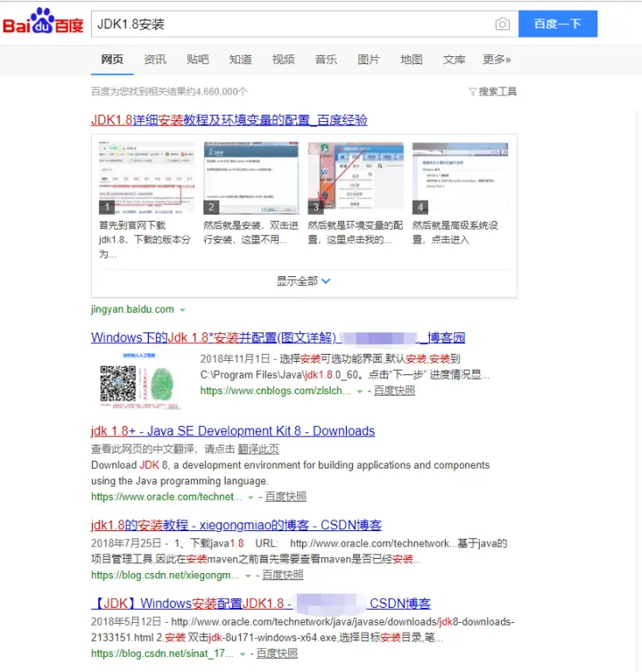Viewport: 642px width, 672px height.
Task: Click the https://blog.csdn.net/sinat_17 URL
Action: [162, 653]
